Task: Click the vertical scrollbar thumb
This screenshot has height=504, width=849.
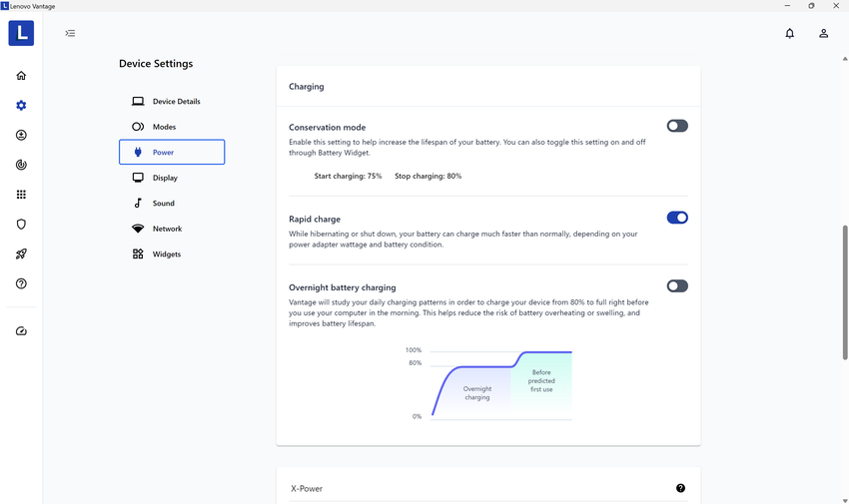Action: pos(845,291)
